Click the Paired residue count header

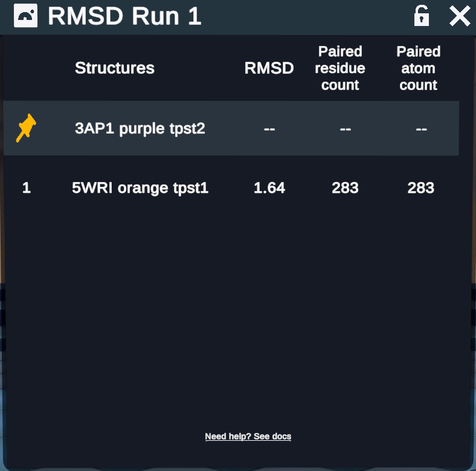[340, 68]
